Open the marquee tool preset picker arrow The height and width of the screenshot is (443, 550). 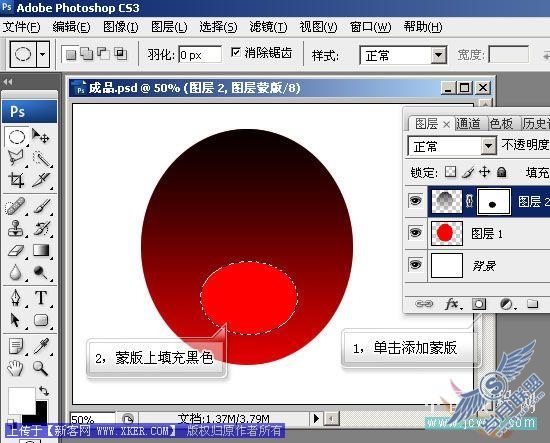point(42,54)
